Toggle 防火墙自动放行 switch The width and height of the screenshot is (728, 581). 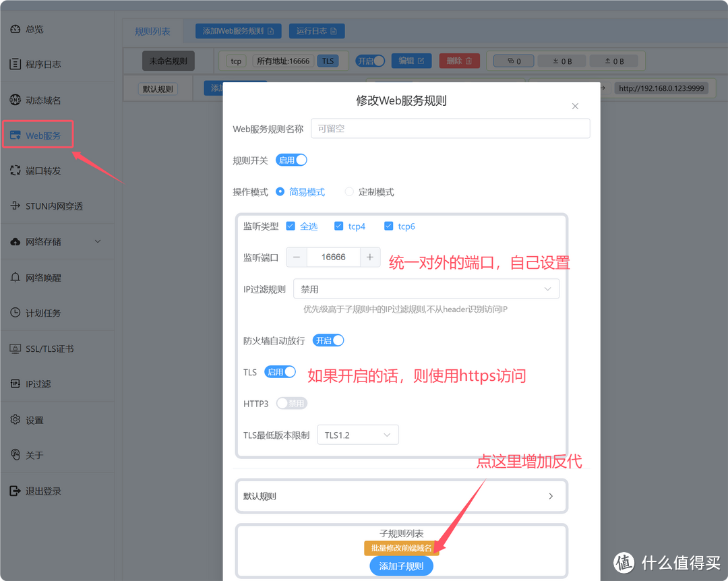point(328,340)
